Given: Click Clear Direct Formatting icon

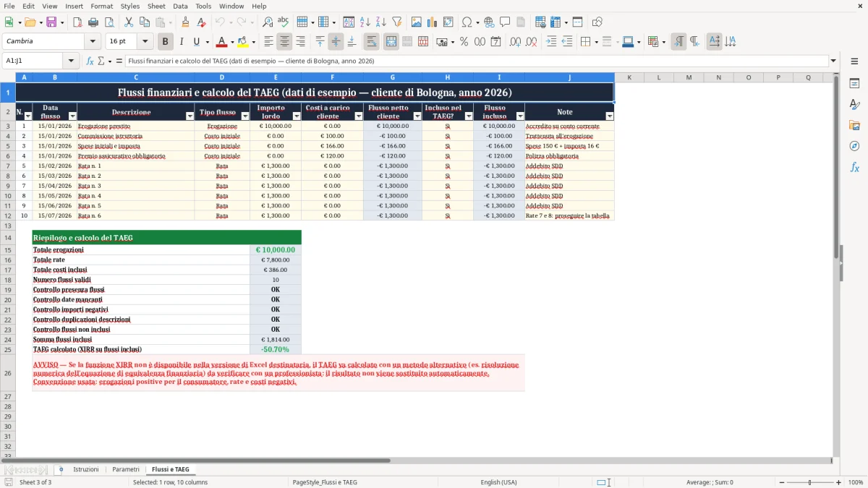Looking at the screenshot, I should (201, 22).
